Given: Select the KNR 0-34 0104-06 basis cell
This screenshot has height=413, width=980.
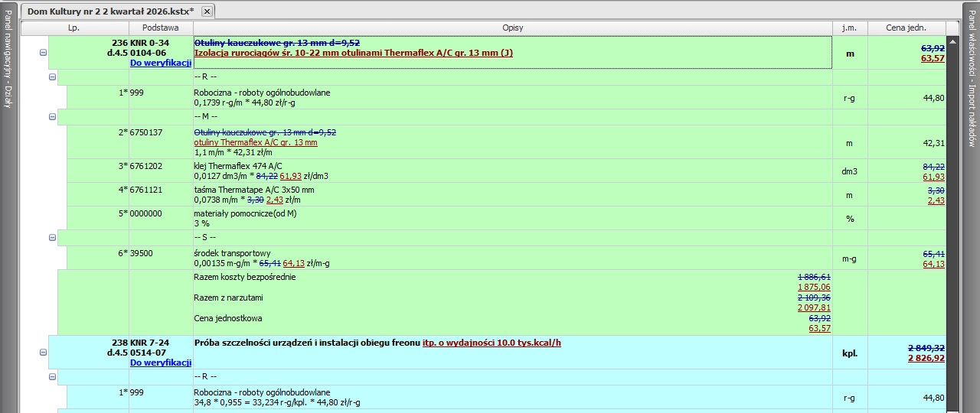Looking at the screenshot, I should (x=160, y=53).
